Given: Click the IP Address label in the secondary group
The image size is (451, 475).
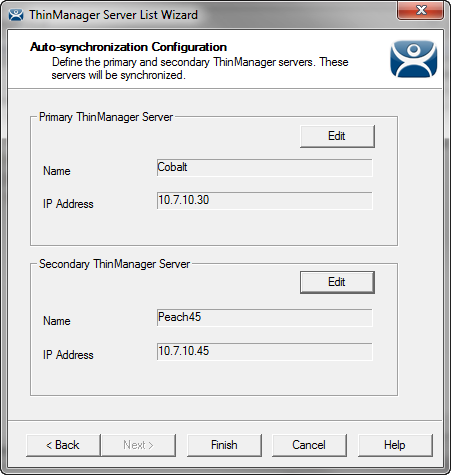Looking at the screenshot, I should (x=68, y=355).
